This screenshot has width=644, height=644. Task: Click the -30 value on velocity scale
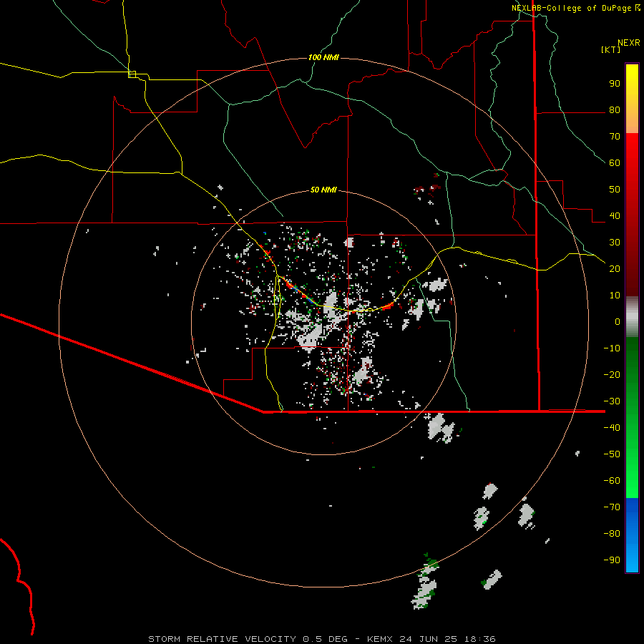[612, 401]
